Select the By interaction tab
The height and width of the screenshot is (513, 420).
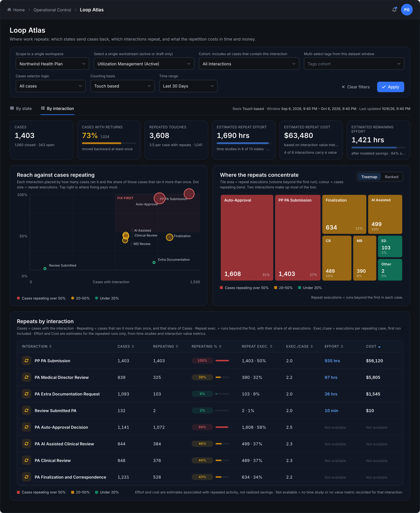[x=58, y=109]
